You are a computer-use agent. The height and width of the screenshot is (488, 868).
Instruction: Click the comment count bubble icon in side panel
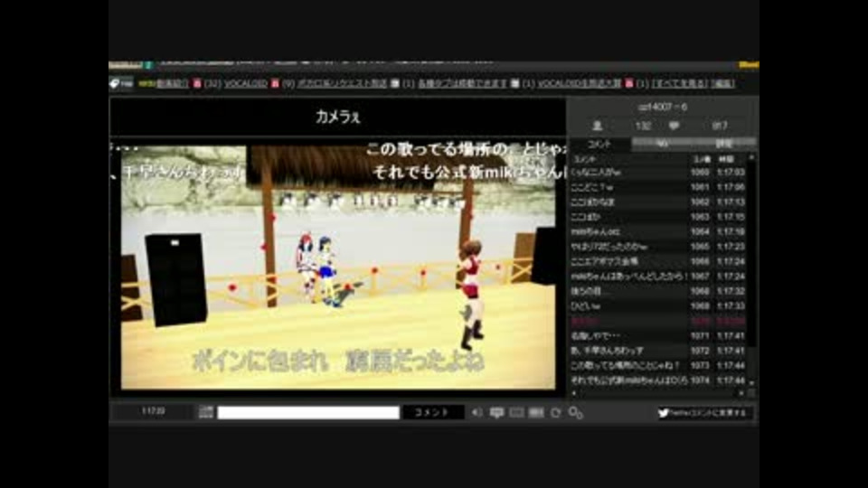coord(674,127)
